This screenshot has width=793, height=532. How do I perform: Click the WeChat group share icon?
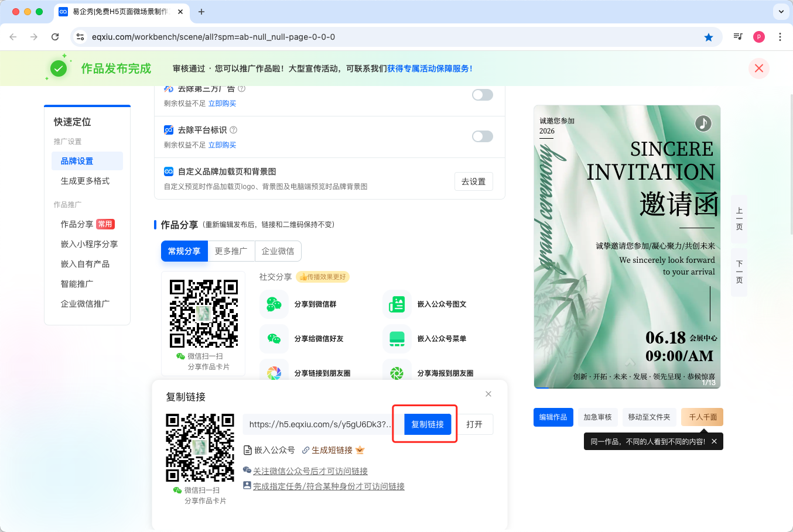[274, 304]
